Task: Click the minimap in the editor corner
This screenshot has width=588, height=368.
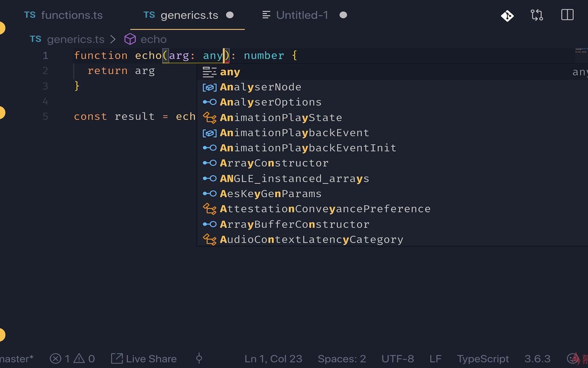Action: [x=581, y=51]
